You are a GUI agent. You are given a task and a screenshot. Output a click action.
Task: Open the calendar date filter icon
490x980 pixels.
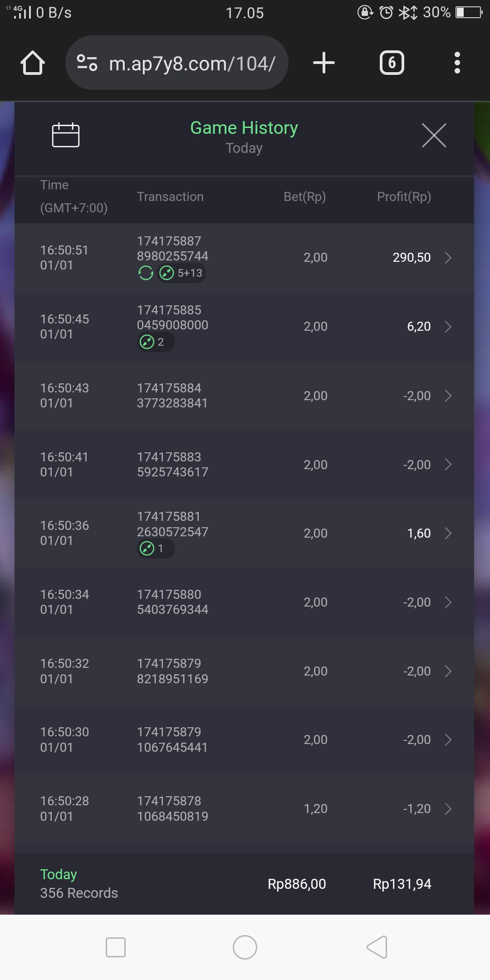click(66, 135)
